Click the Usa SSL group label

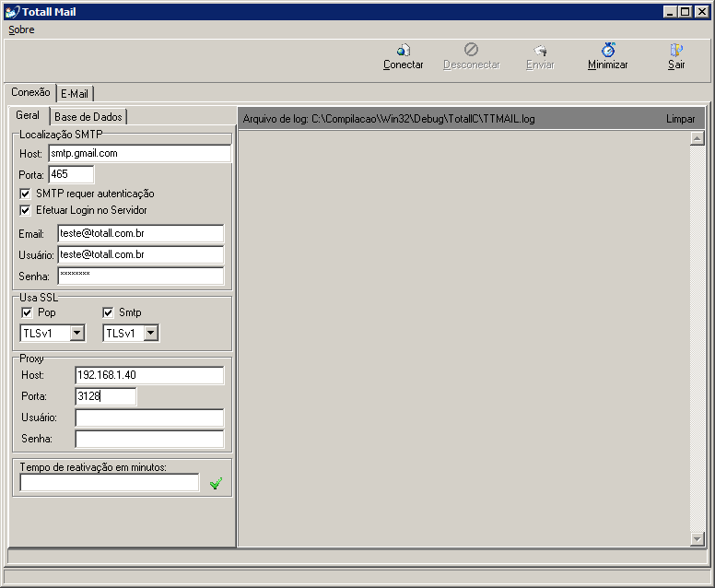[x=39, y=298]
